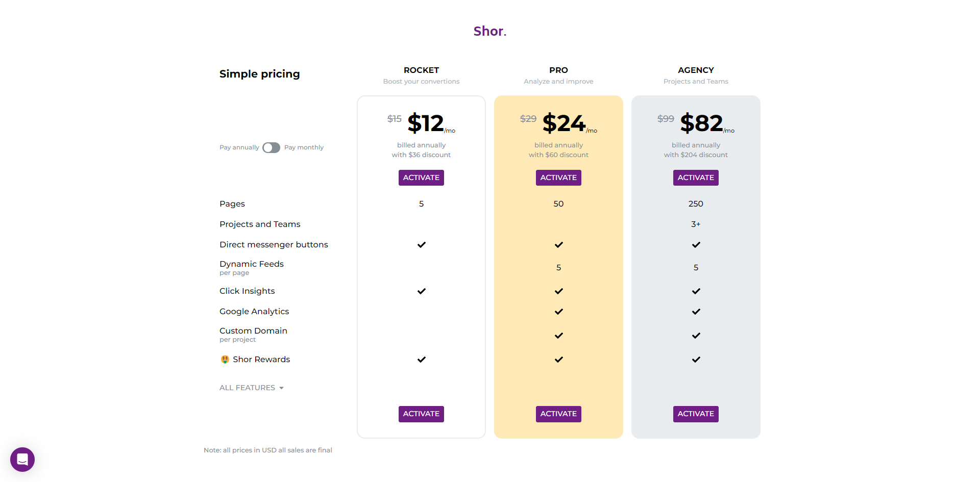980x482 pixels.
Task: Click the Pay annually label
Action: [x=239, y=147]
